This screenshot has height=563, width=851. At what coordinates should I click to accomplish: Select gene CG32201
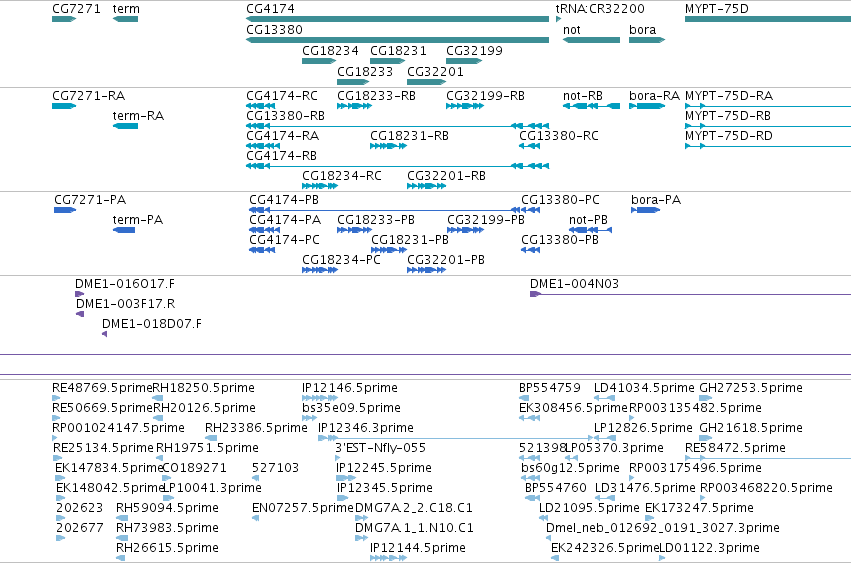pyautogui.click(x=427, y=82)
